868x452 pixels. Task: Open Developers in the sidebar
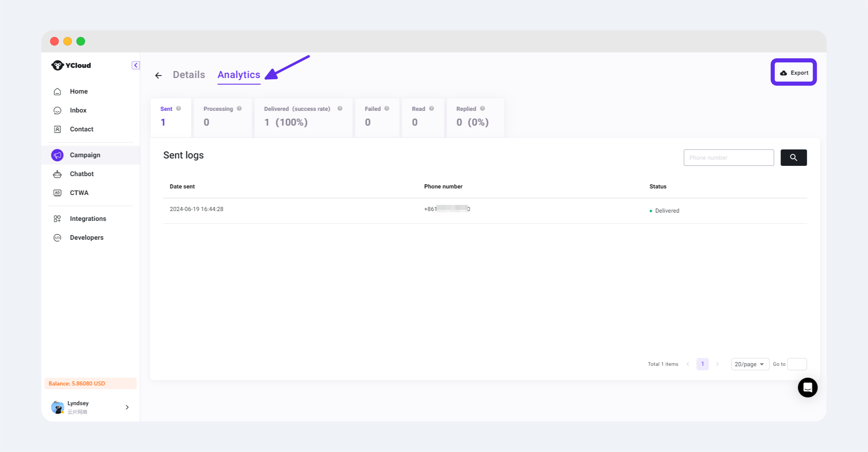87,238
